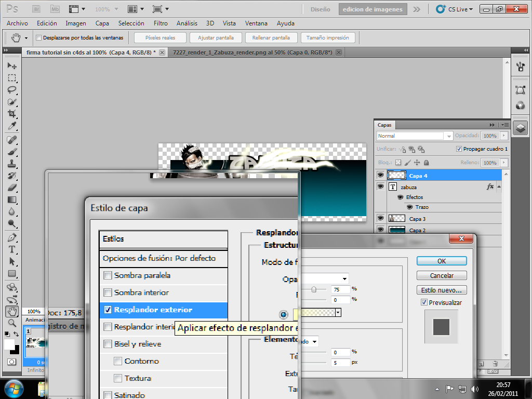
Task: Hide the zabuza text layer
Action: click(x=380, y=187)
